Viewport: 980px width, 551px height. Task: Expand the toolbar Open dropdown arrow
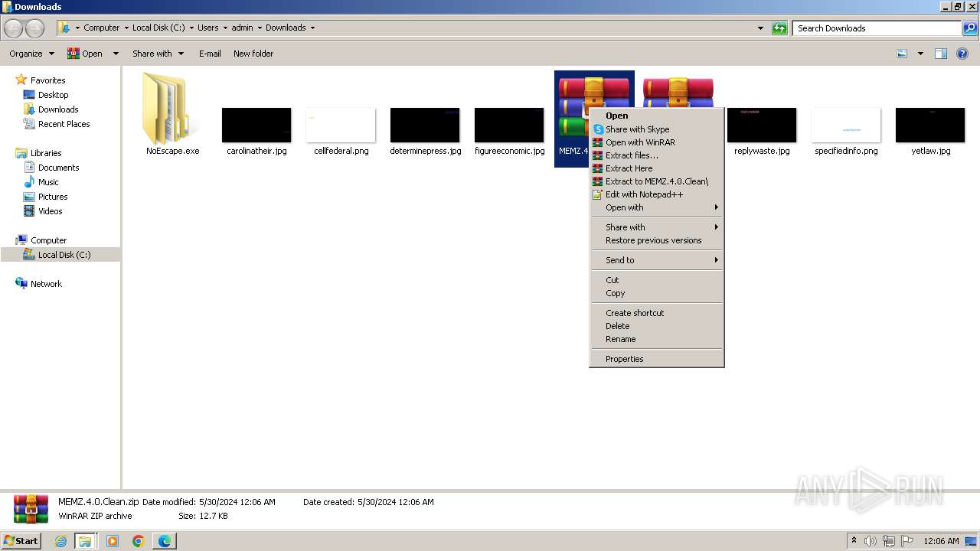[x=116, y=54]
